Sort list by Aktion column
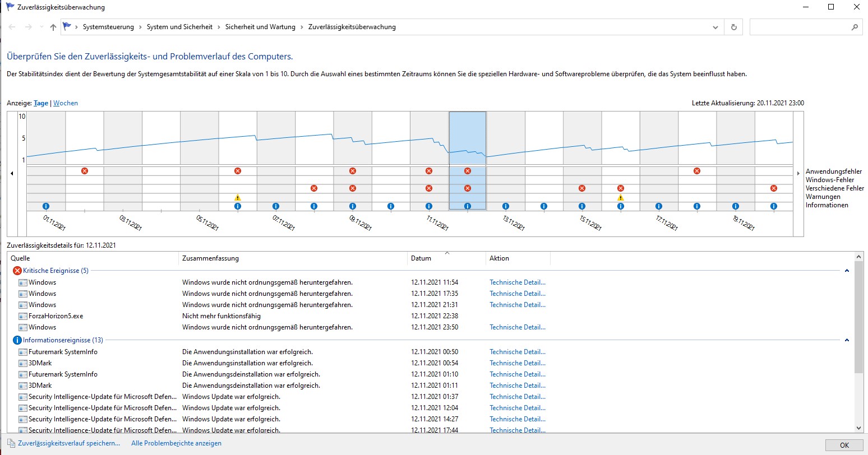 pyautogui.click(x=518, y=258)
